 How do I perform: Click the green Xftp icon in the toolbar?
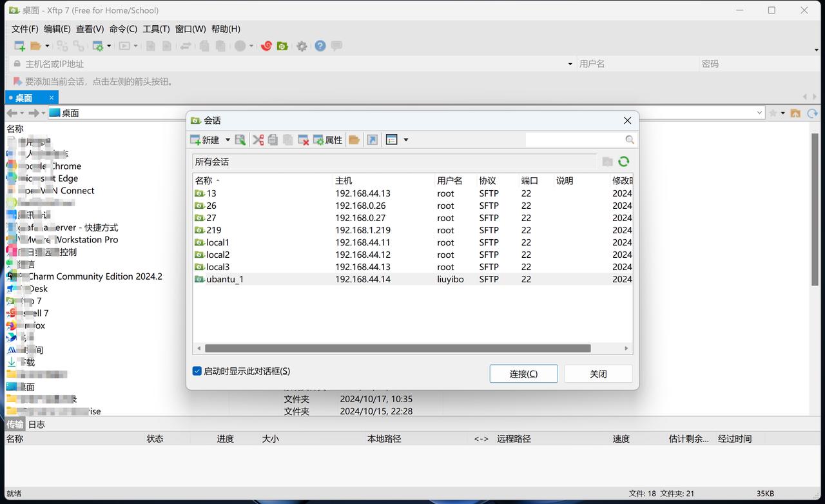pos(282,46)
